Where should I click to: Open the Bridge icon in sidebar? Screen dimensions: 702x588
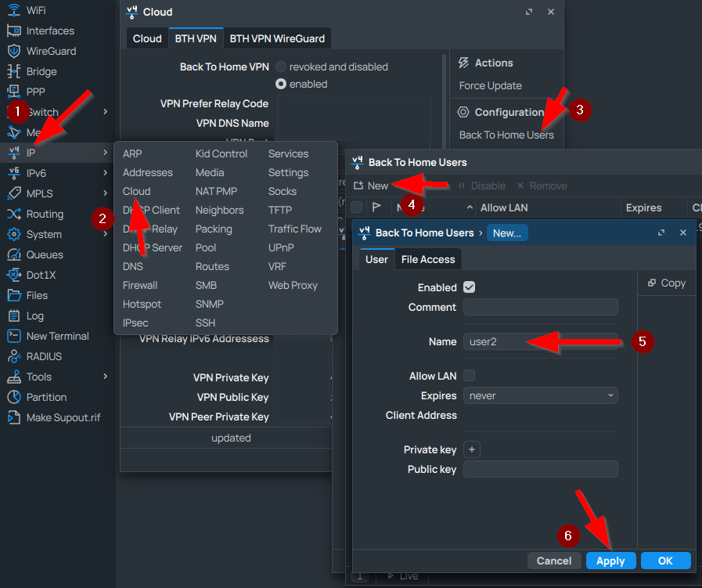point(14,71)
